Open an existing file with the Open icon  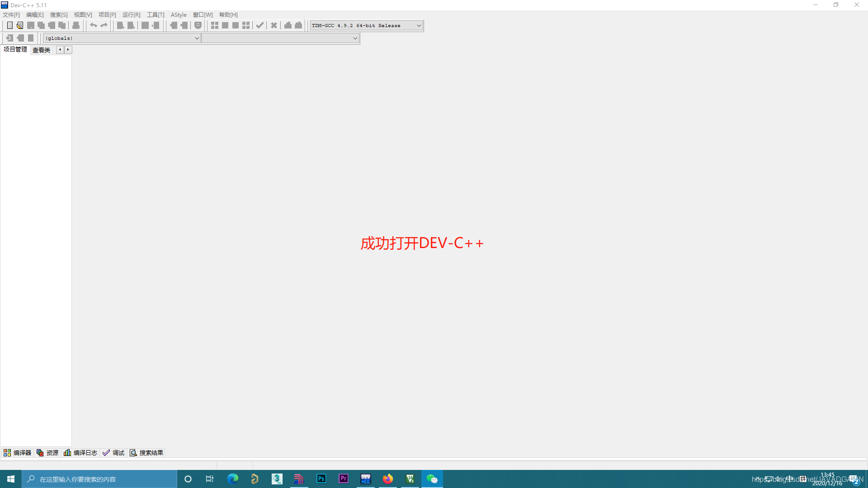20,25
